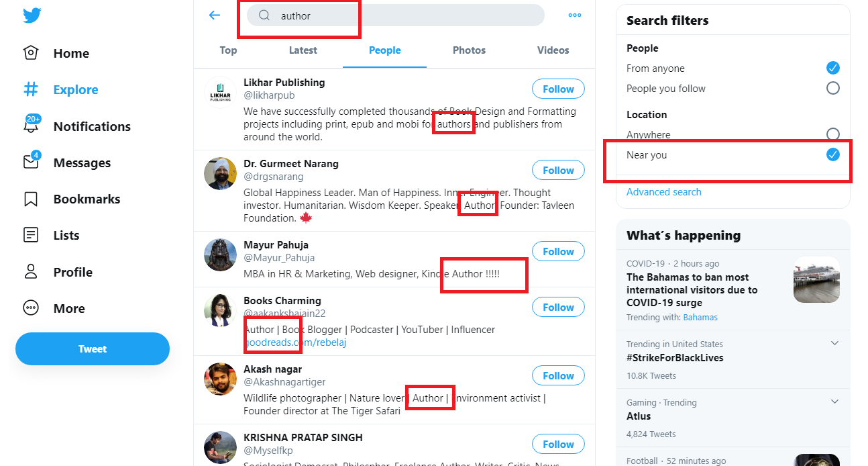The image size is (868, 466).
Task: Open the Advanced search link
Action: 663,192
